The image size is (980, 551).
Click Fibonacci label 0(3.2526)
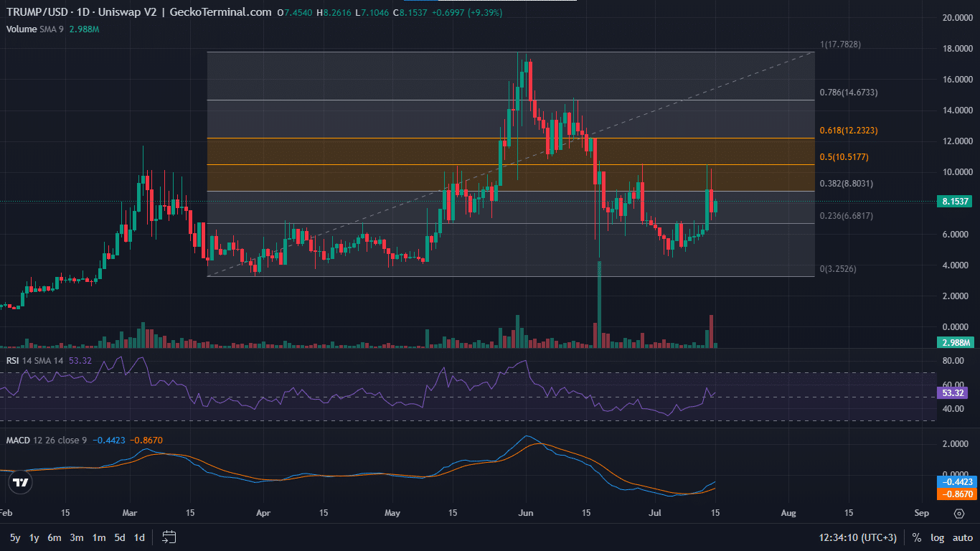click(x=838, y=268)
